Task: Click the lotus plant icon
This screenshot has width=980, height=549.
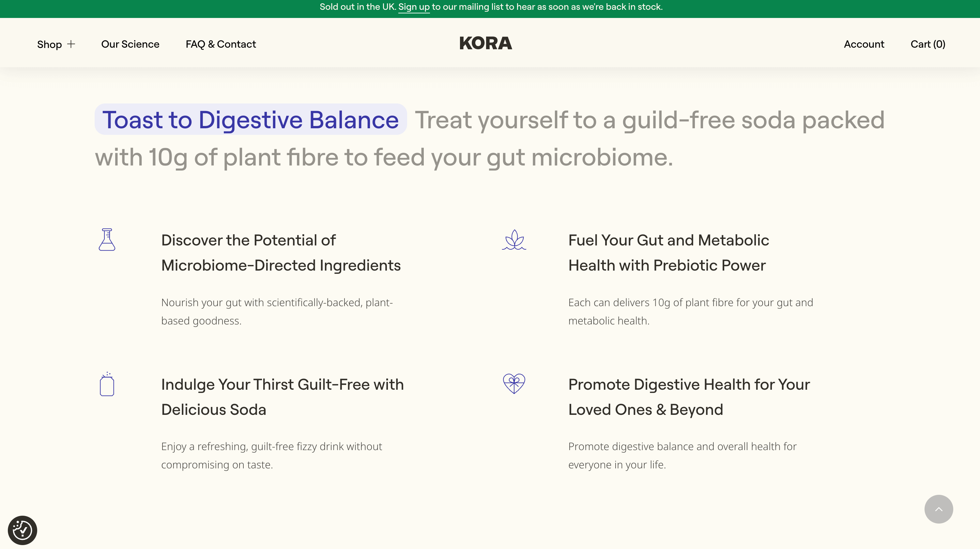Action: coord(514,240)
